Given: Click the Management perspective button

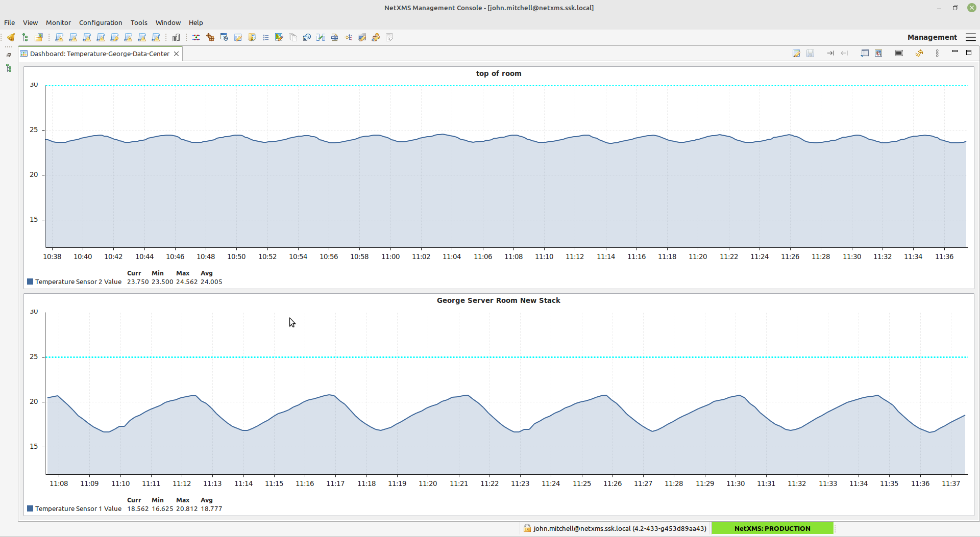Looking at the screenshot, I should pos(932,37).
